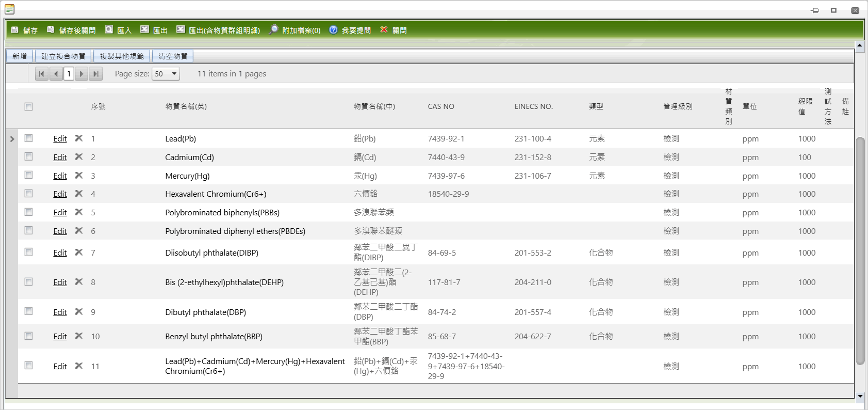Screen dimensions: 868x410
Task: Click Edit link for Diisobutyl phthalate(DIBP)
Action: (60, 253)
